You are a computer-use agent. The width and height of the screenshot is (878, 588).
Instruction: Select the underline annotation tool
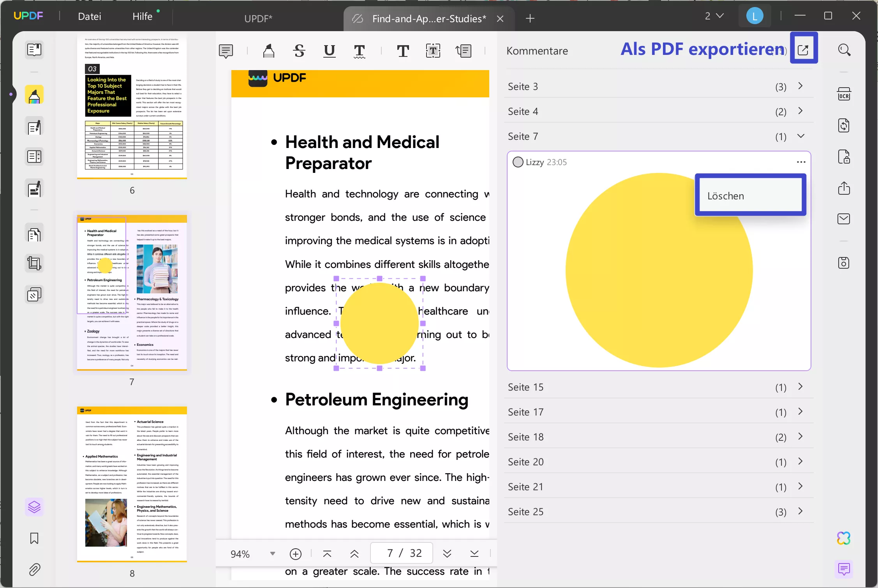point(329,51)
